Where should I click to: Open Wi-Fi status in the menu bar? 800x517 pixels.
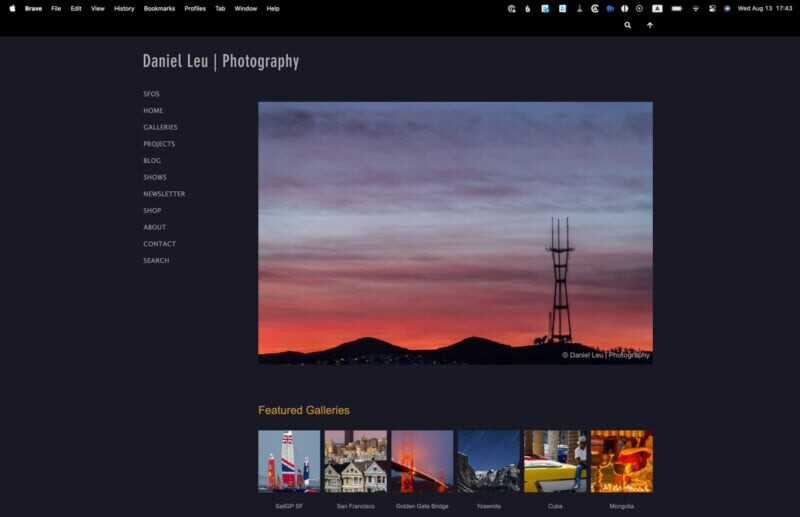[x=695, y=8]
